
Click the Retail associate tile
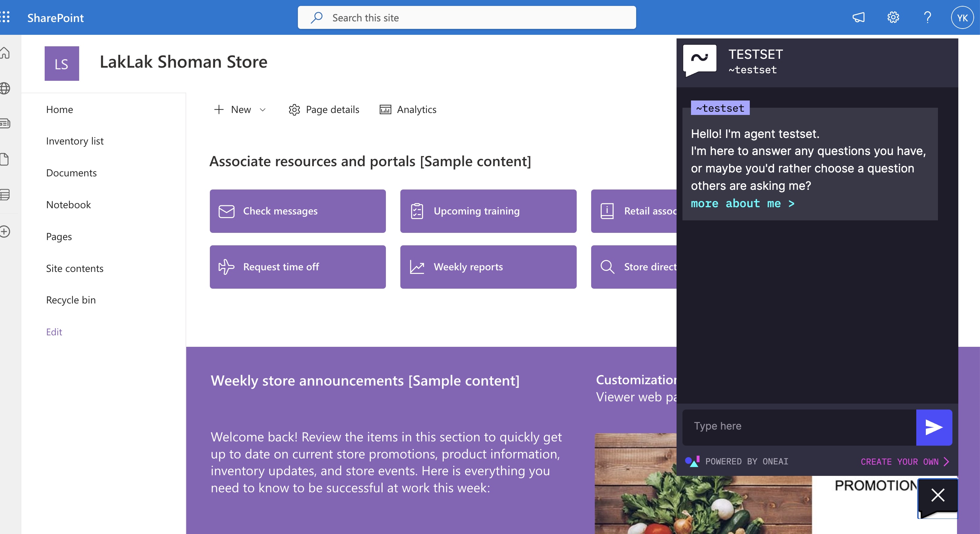click(634, 211)
